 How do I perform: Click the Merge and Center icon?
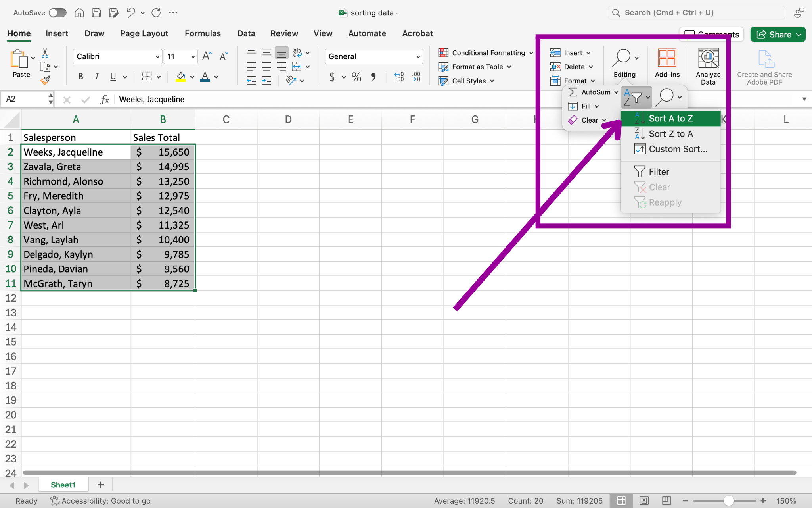coord(297,66)
